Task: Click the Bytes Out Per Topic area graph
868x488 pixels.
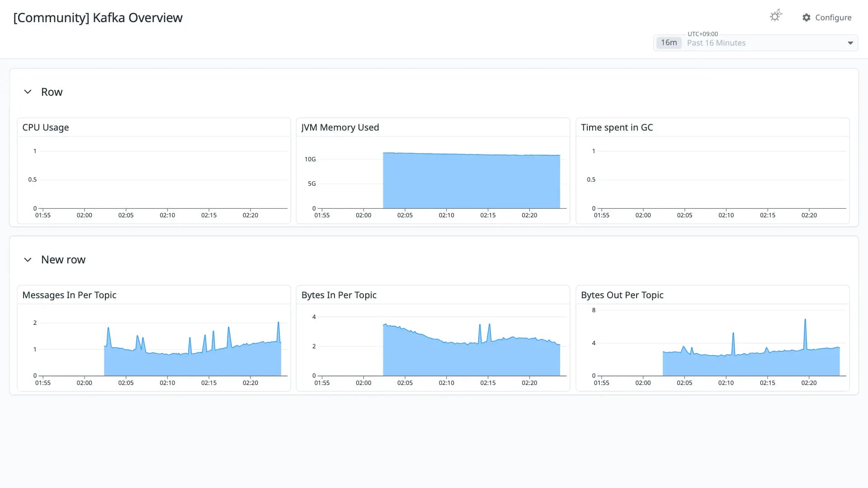Action: [751, 361]
